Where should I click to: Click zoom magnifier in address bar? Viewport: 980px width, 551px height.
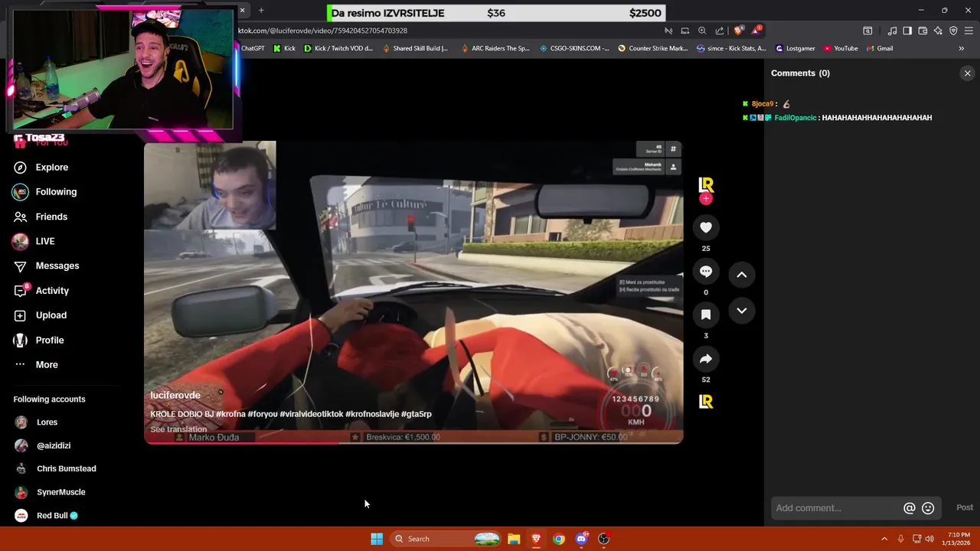pyautogui.click(x=702, y=31)
